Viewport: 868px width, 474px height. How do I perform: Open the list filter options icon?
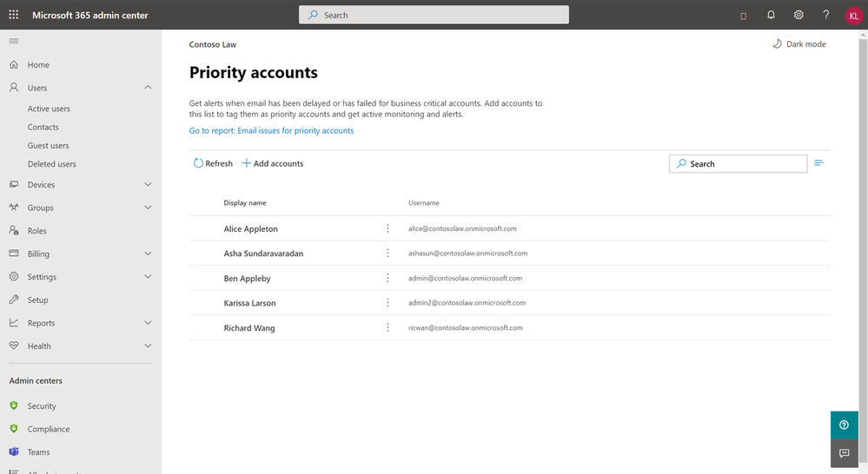point(819,163)
